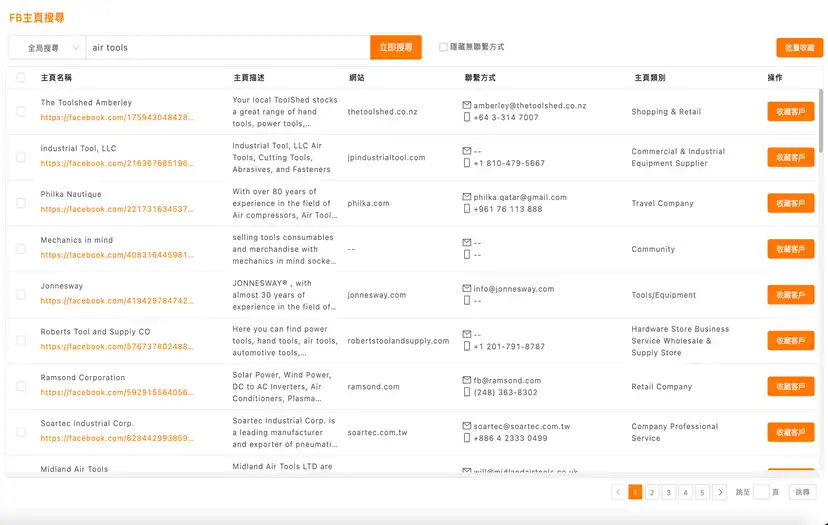Screen dimensions: 828x525
Task: Click website 'robertstoolandsupply.com'
Action: (x=398, y=341)
